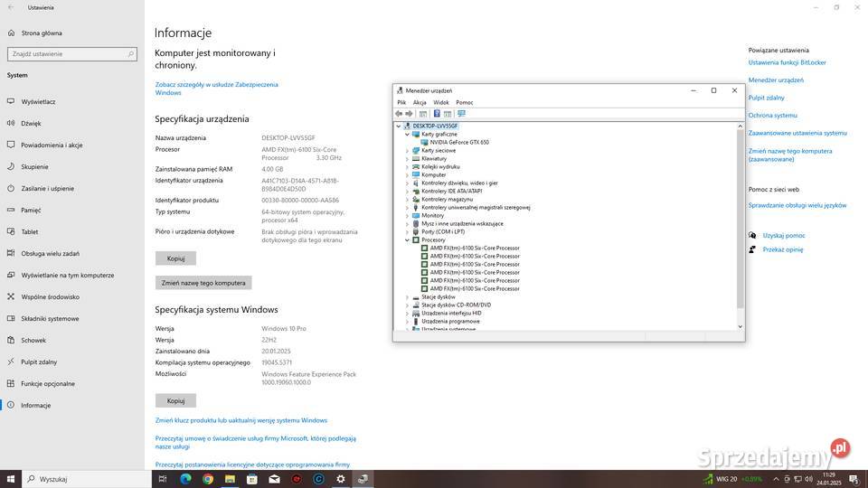Screen dimensions: 868x488
Task: Open Microsoft Edge from the taskbar
Action: point(185,479)
